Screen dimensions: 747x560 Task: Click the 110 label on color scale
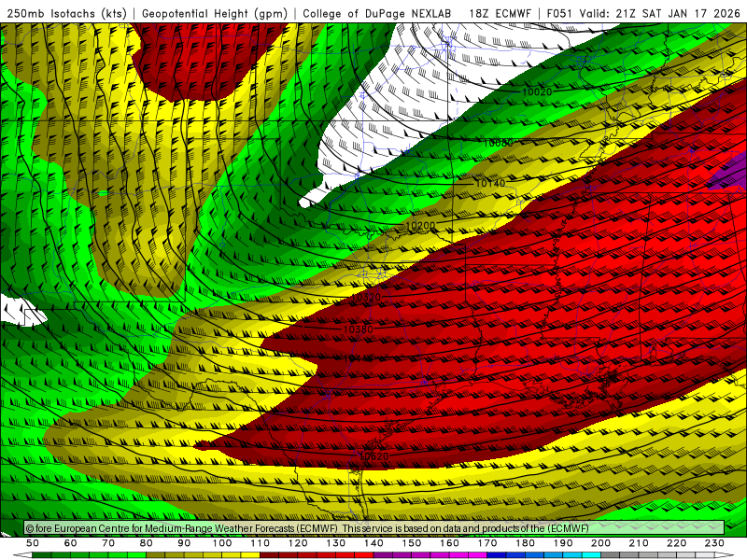[x=260, y=543]
